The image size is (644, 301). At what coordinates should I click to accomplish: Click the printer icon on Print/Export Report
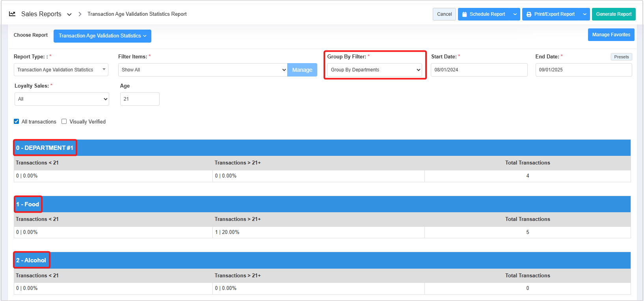529,14
